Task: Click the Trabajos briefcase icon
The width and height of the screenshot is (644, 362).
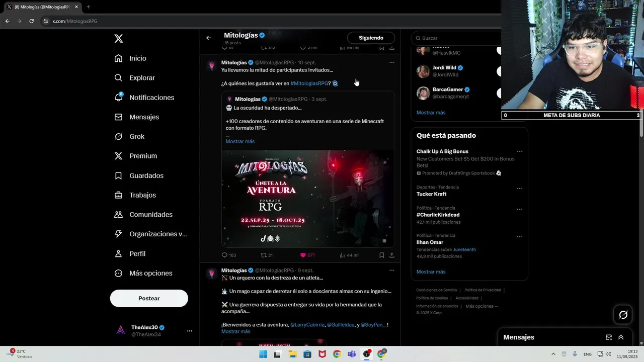Action: [x=118, y=195]
